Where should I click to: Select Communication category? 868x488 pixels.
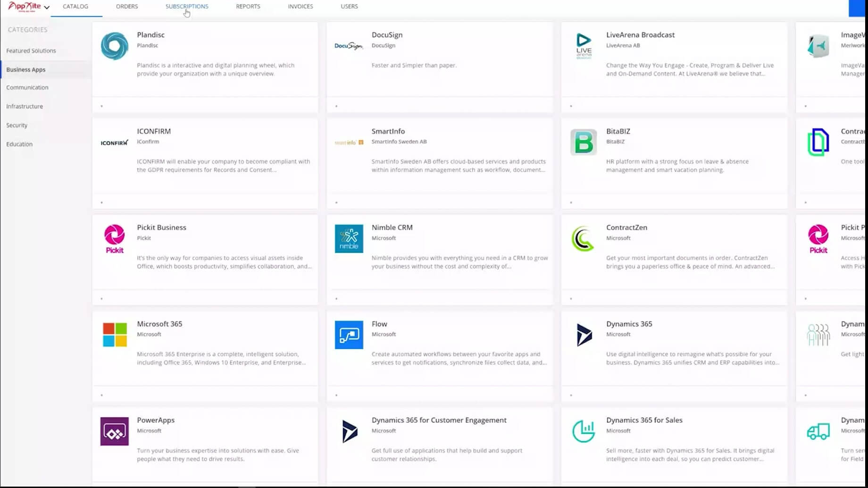(x=27, y=87)
